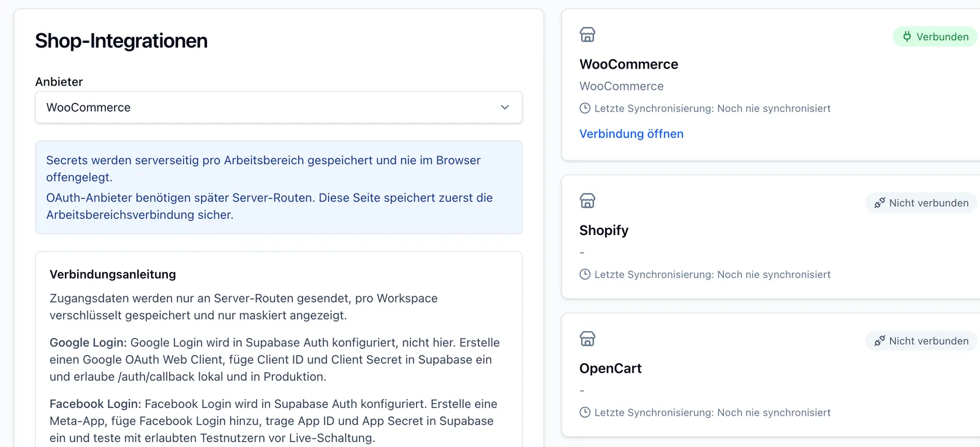Click the green 'Verbunden' status text
980x447 pixels.
tap(943, 37)
